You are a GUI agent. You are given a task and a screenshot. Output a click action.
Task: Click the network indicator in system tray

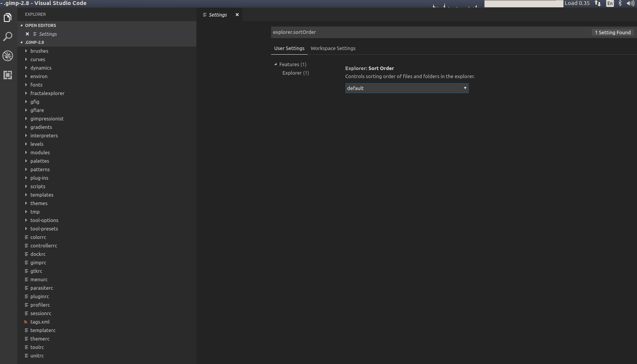[598, 3]
